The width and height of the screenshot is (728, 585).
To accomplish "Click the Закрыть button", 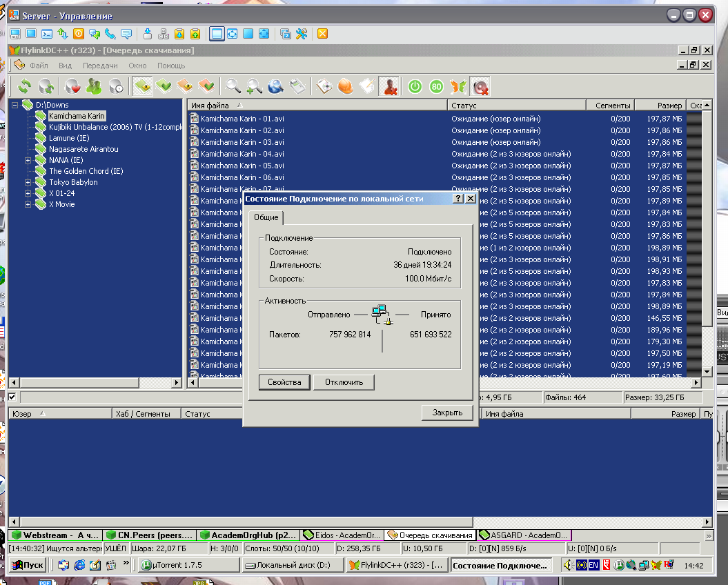I will (447, 413).
